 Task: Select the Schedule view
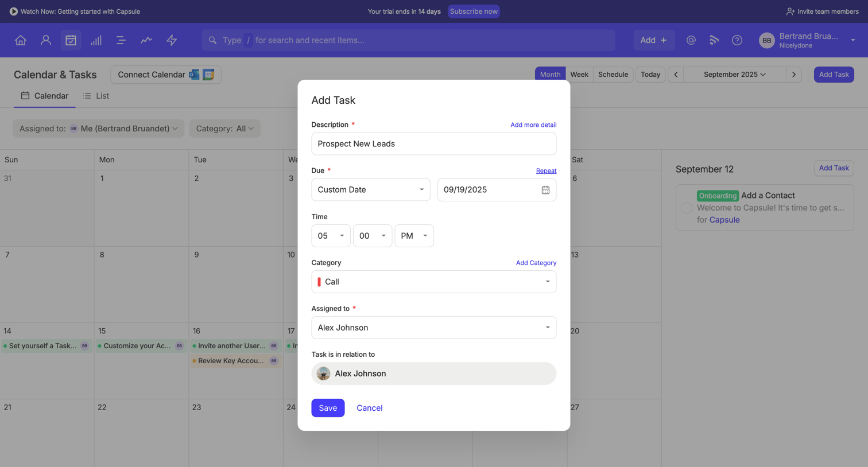click(x=613, y=75)
